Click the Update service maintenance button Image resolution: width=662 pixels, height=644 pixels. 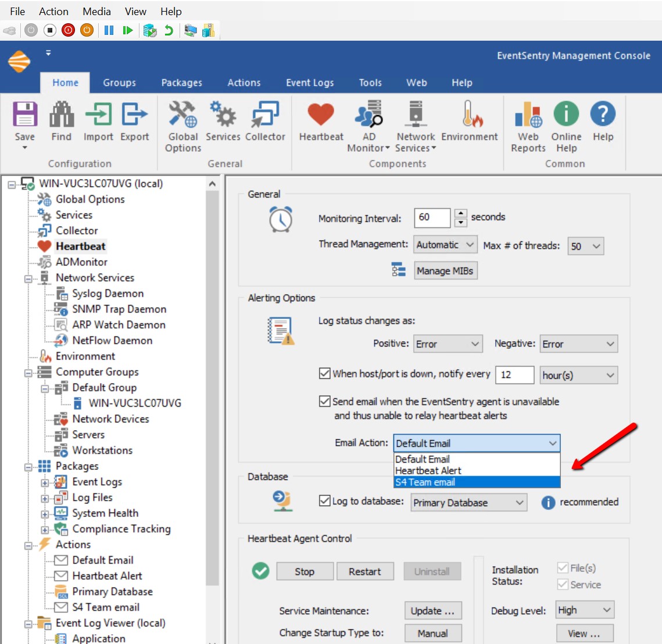(x=433, y=611)
